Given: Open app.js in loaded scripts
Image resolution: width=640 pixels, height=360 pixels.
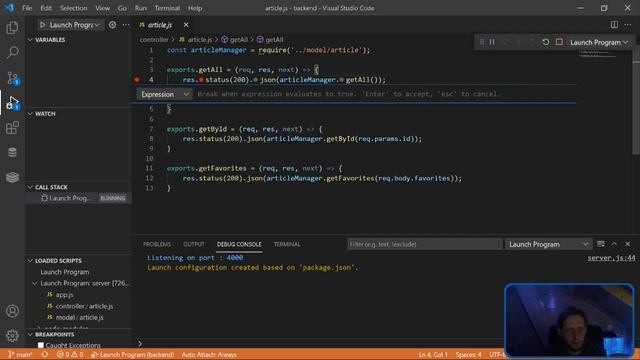Looking at the screenshot, I should [64, 295].
